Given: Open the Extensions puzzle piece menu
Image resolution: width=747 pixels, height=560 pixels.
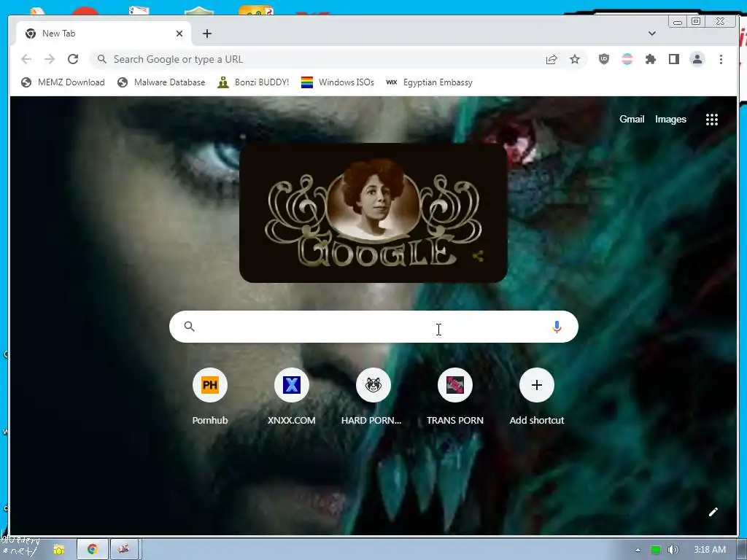Looking at the screenshot, I should click(650, 59).
